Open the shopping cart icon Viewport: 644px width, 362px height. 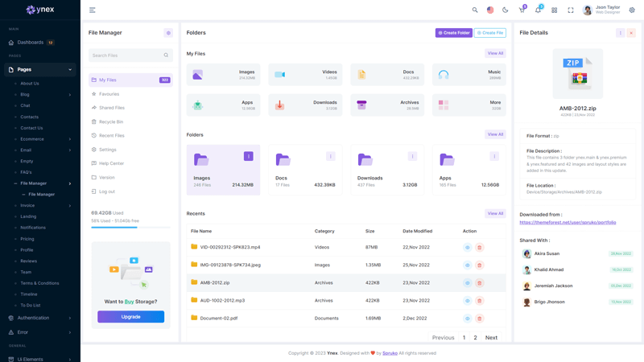coord(522,10)
